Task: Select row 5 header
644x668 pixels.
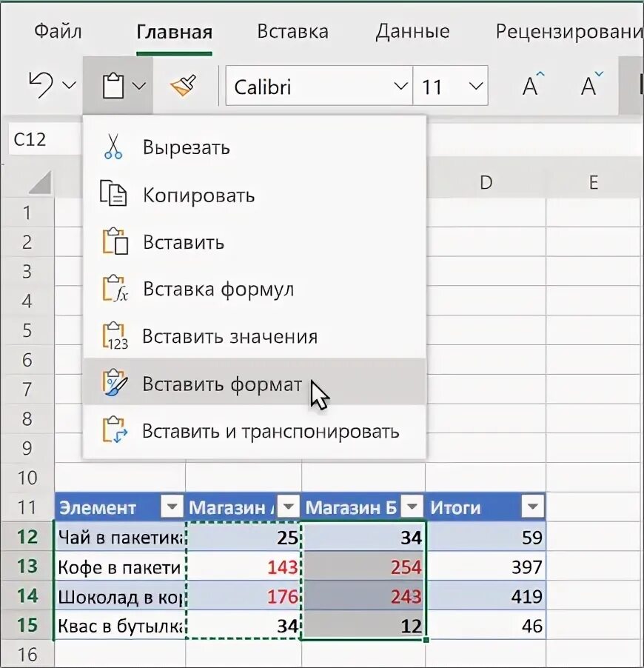Action: pyautogui.click(x=27, y=330)
